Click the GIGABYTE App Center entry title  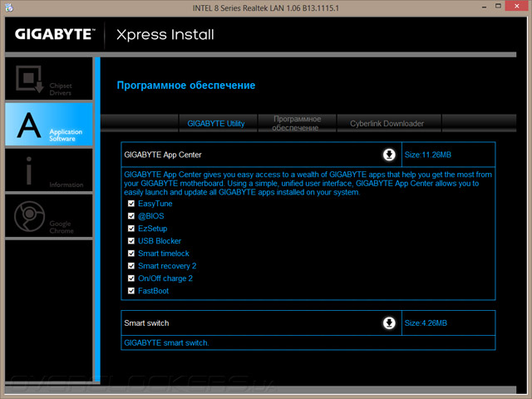pos(163,155)
